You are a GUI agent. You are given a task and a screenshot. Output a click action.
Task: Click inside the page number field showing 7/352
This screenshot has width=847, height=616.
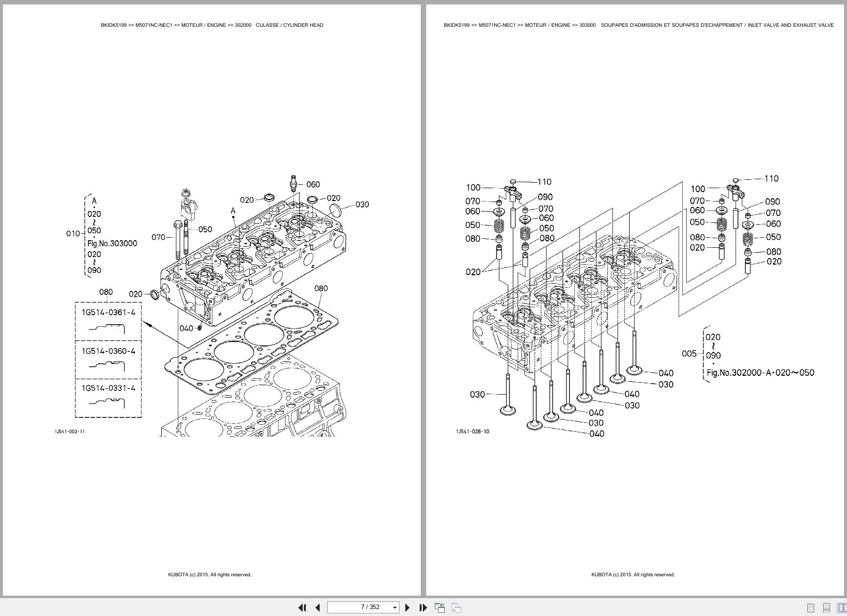point(365,607)
